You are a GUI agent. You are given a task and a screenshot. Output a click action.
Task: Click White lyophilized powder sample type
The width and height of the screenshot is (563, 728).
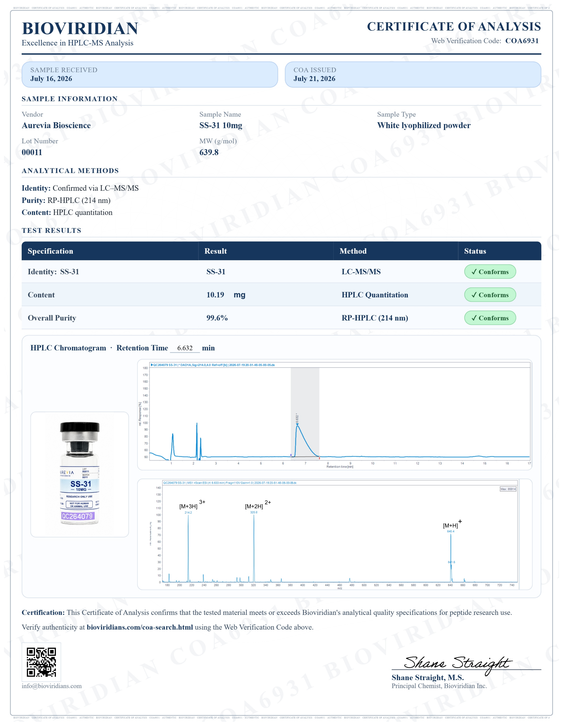(x=424, y=125)
